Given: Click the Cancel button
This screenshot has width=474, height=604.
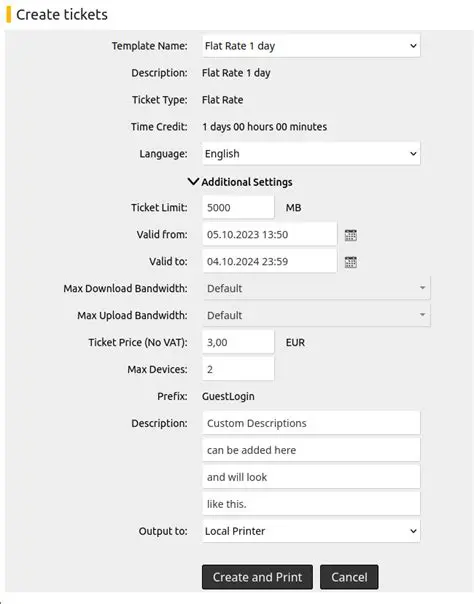Looking at the screenshot, I should click(x=349, y=577).
